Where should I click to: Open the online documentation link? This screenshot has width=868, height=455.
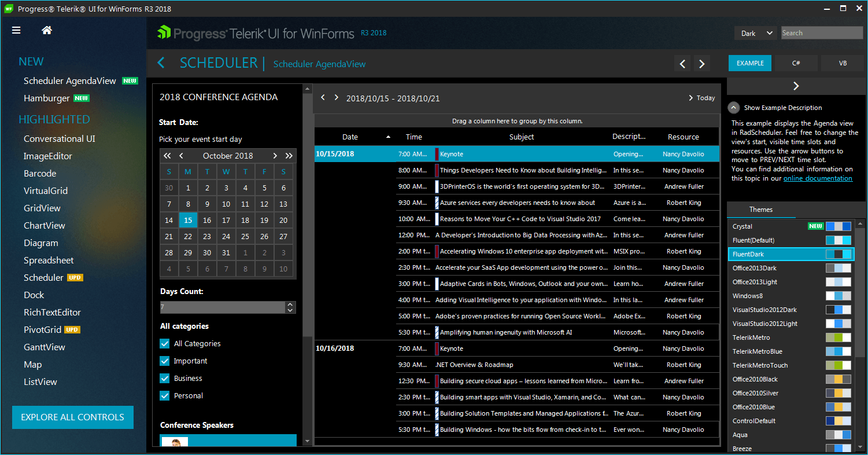coord(818,178)
